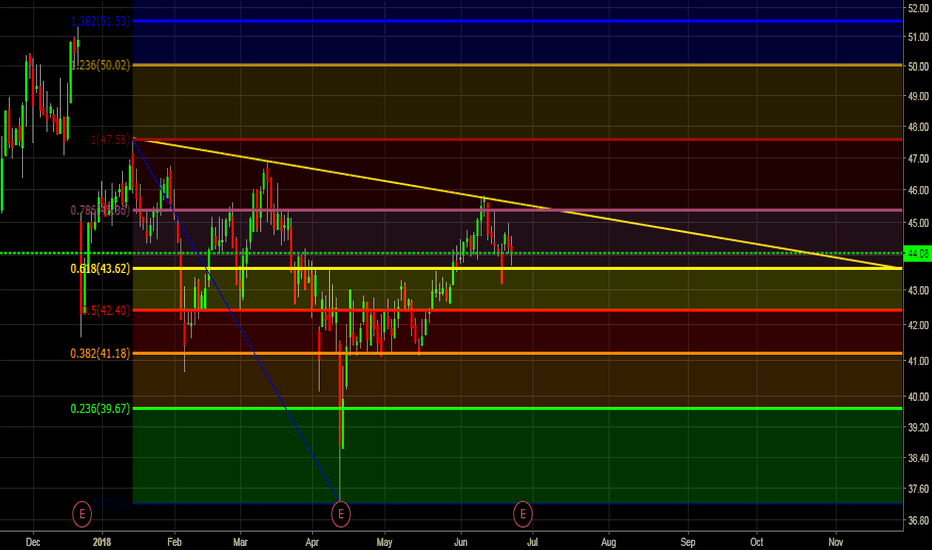Select the current price tag 44.08
932x550 pixels.
(x=917, y=254)
